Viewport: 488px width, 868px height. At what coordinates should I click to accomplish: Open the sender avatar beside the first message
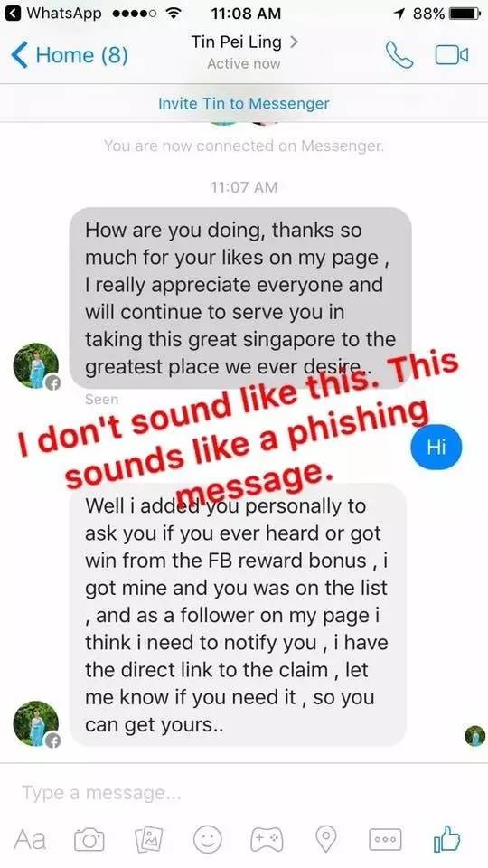(x=36, y=365)
